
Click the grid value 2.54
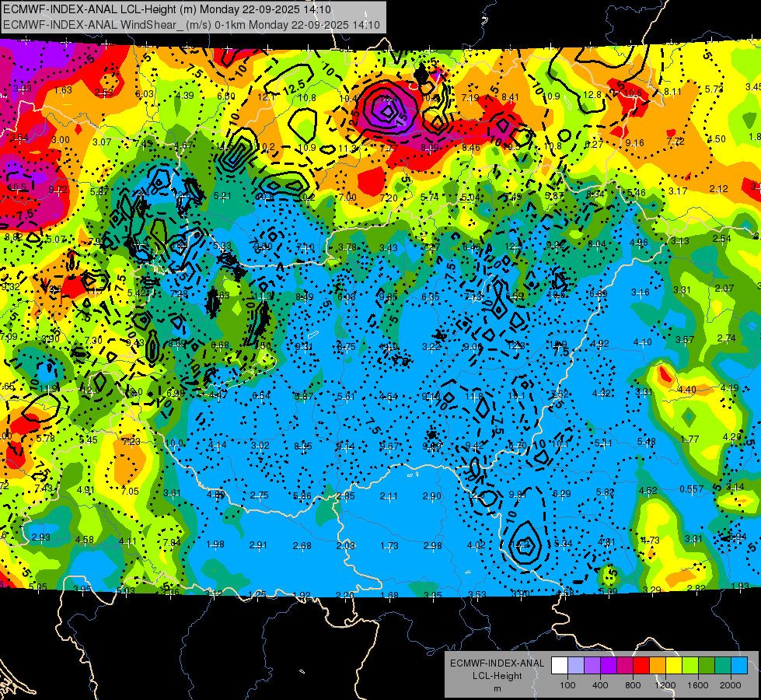click(x=721, y=239)
